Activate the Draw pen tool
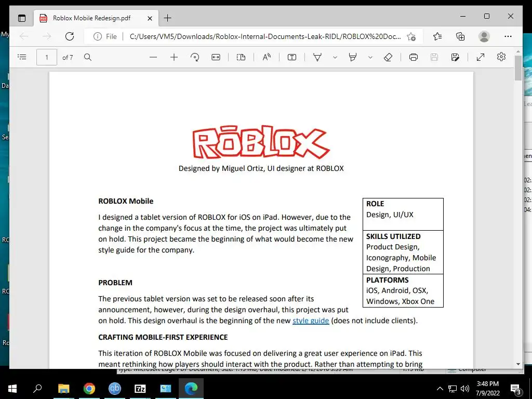This screenshot has width=532, height=399. (x=317, y=57)
